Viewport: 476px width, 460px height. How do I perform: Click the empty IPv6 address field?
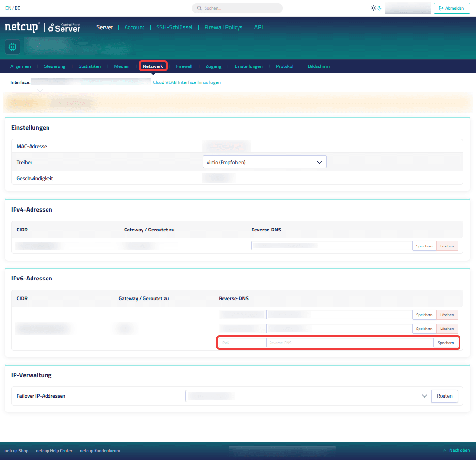(242, 343)
